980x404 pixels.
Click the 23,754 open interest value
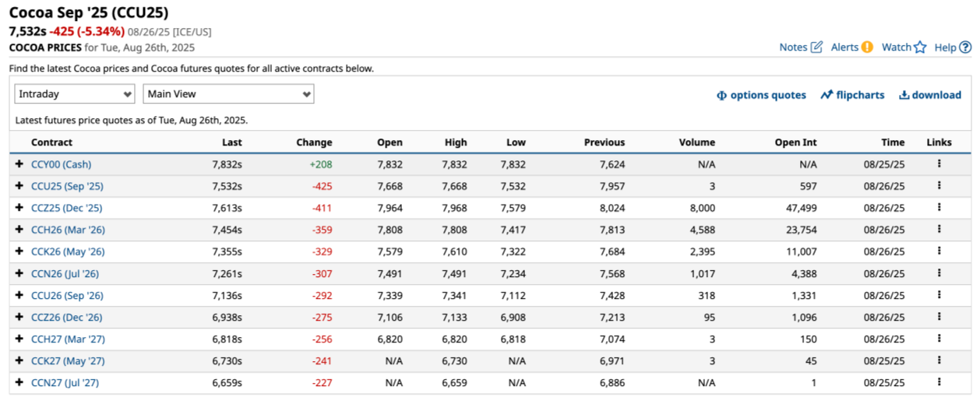(801, 230)
